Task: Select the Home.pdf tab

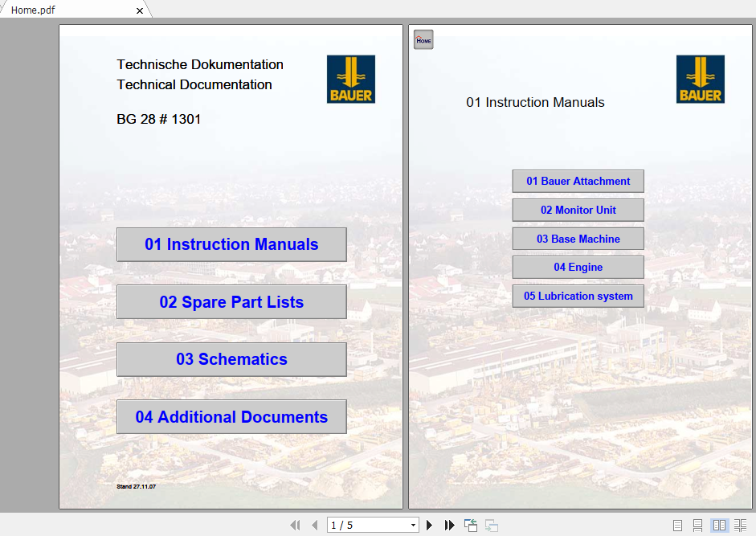Action: point(33,10)
